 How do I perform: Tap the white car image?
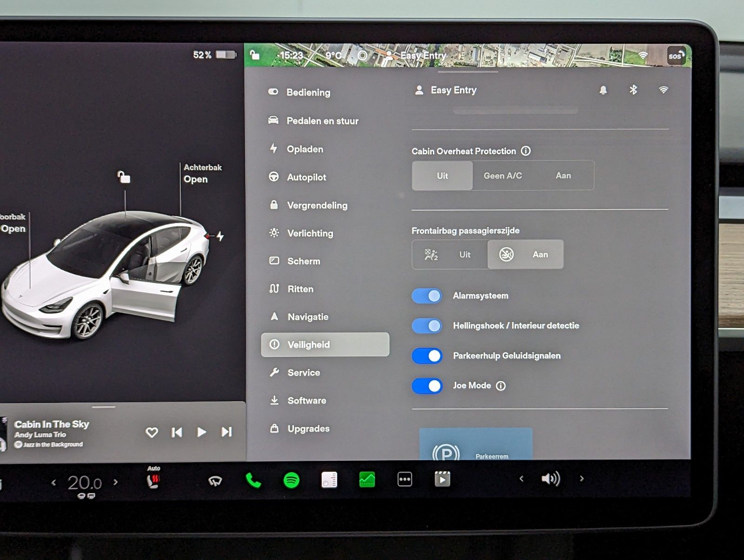[x=106, y=276]
